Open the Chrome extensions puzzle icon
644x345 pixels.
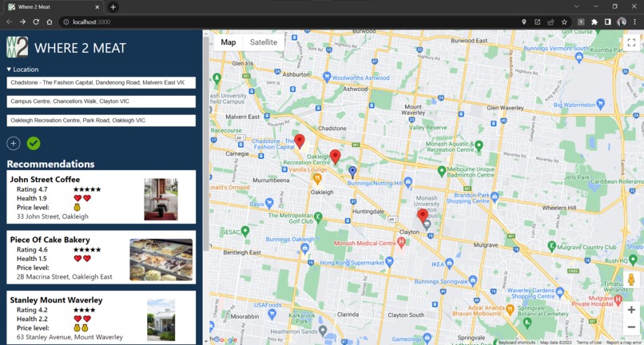[x=594, y=22]
